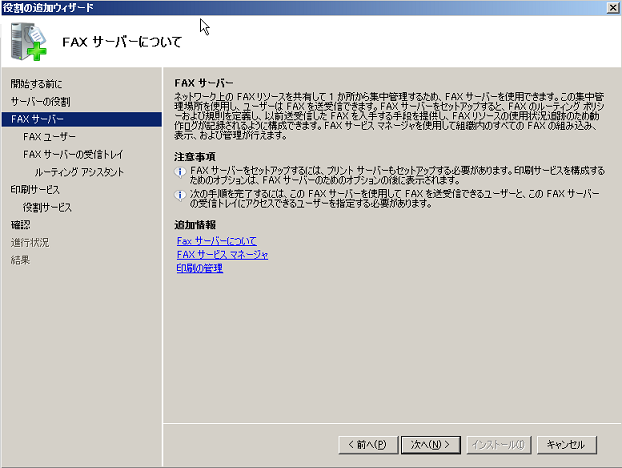The width and height of the screenshot is (622, 468).
Task: Select 印刷サービス in sidebar
Action: pyautogui.click(x=35, y=190)
